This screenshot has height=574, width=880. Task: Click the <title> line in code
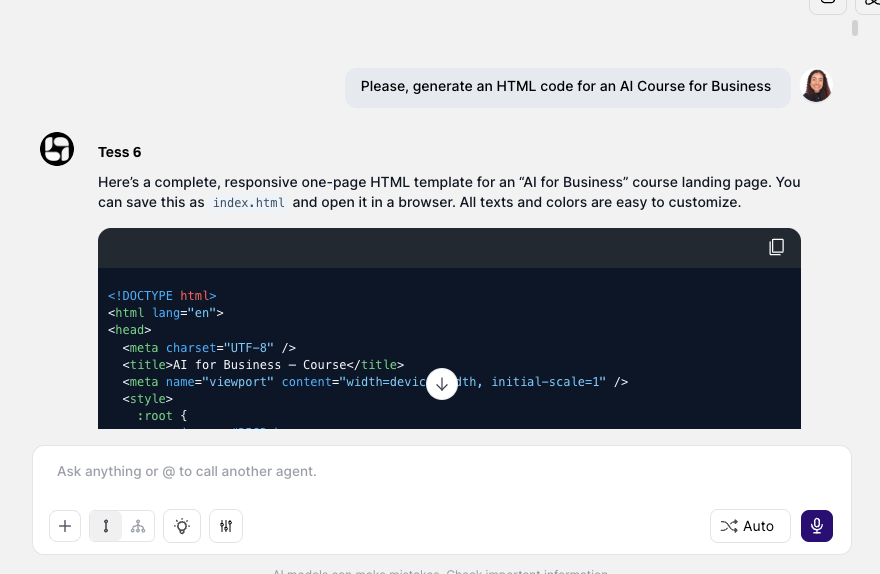click(x=263, y=365)
